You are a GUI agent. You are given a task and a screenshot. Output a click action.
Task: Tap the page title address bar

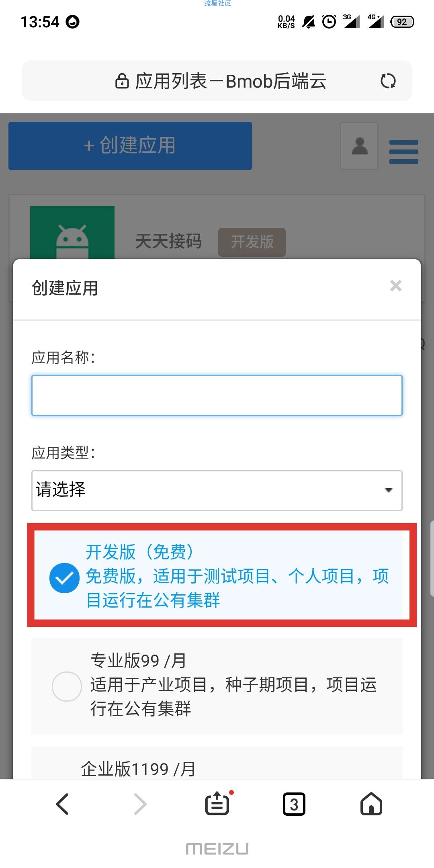(217, 81)
